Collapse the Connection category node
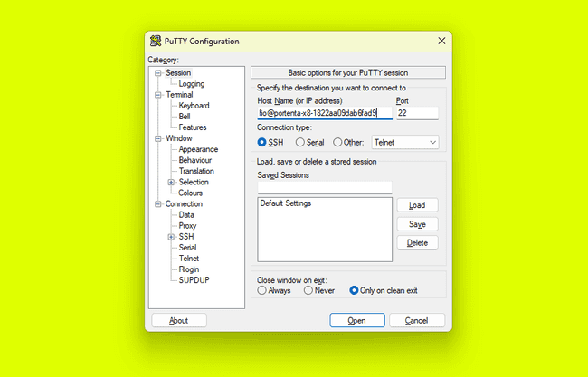588x377 pixels. point(158,204)
